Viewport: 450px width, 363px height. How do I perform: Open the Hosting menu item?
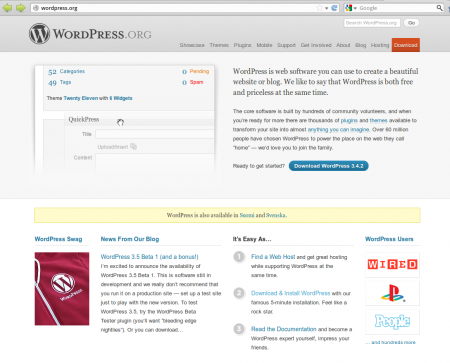click(x=380, y=45)
